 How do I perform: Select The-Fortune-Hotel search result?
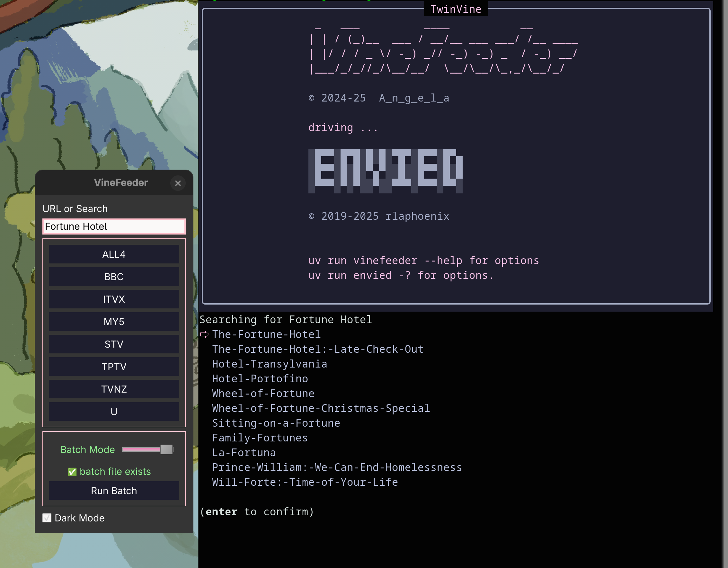pyautogui.click(x=266, y=334)
